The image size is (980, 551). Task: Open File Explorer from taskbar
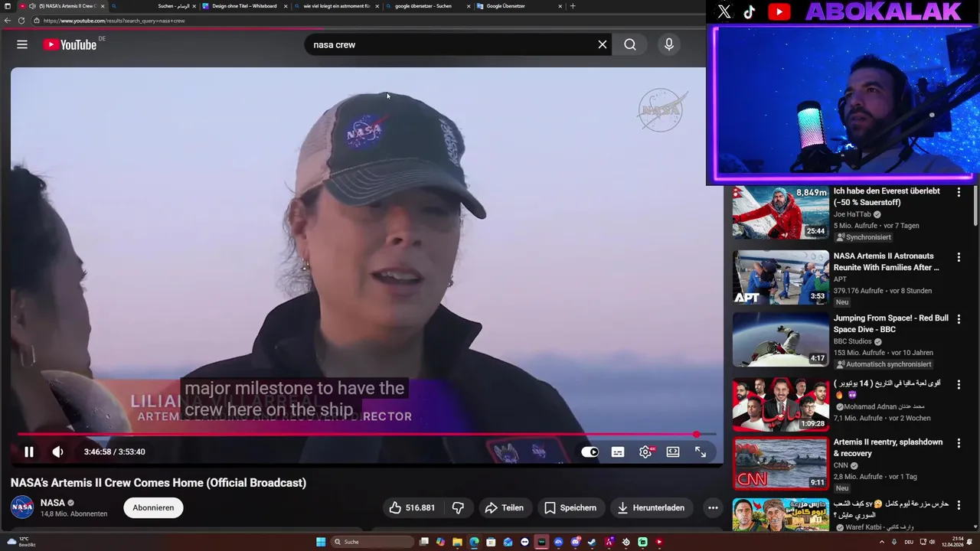coord(457,542)
